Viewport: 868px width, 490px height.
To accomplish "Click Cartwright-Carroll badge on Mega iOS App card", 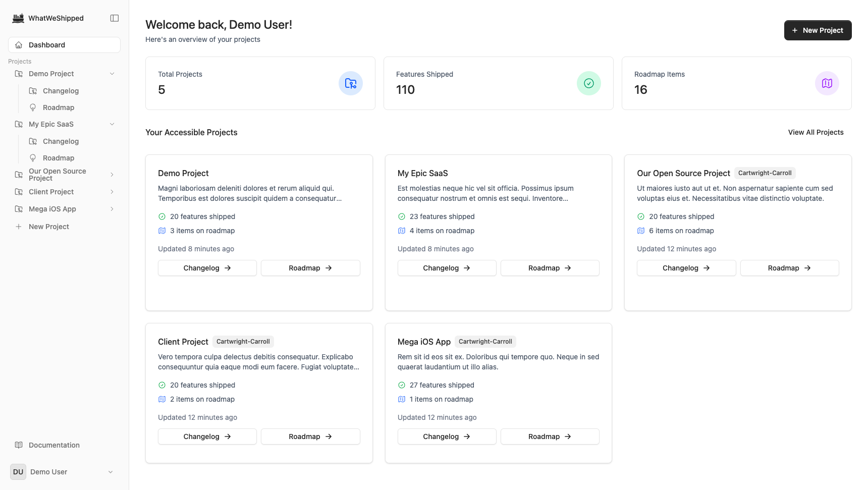I will 485,342.
